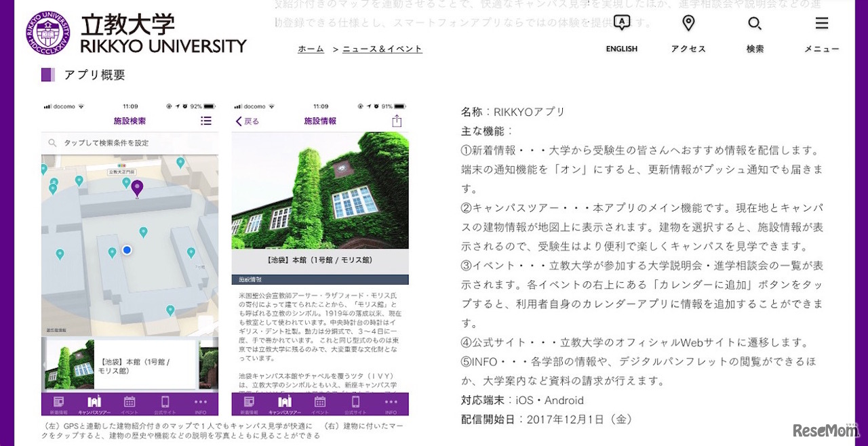The height and width of the screenshot is (446, 868).
Task: Tap イベント calendar tab in 施設検索 phone
Action: coord(130,405)
